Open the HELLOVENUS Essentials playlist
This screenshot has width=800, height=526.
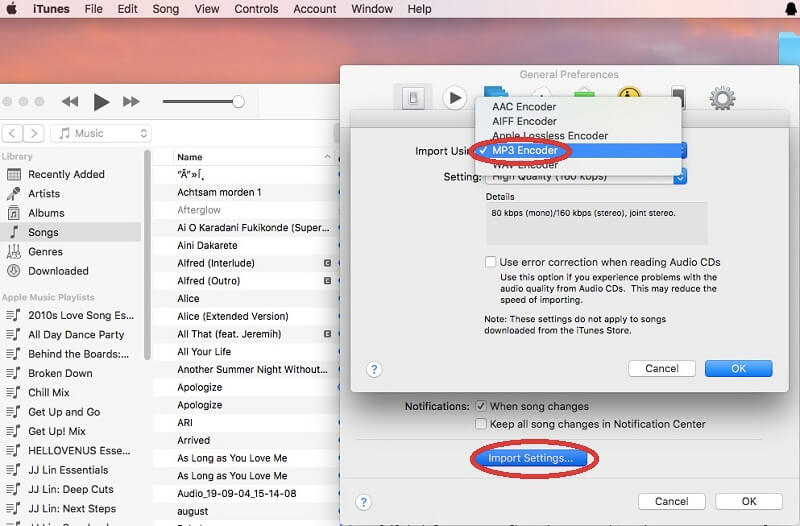pos(79,451)
